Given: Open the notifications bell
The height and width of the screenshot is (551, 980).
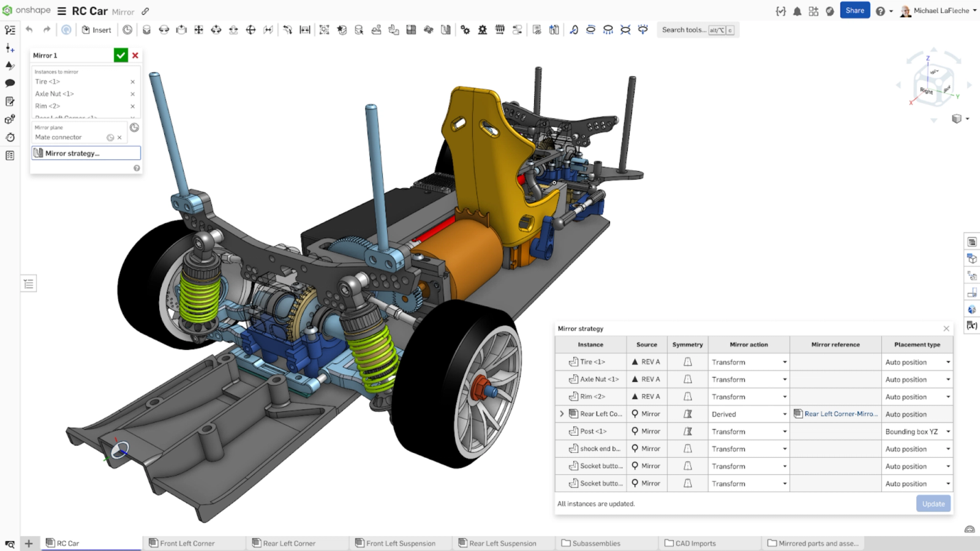Looking at the screenshot, I should pyautogui.click(x=797, y=11).
